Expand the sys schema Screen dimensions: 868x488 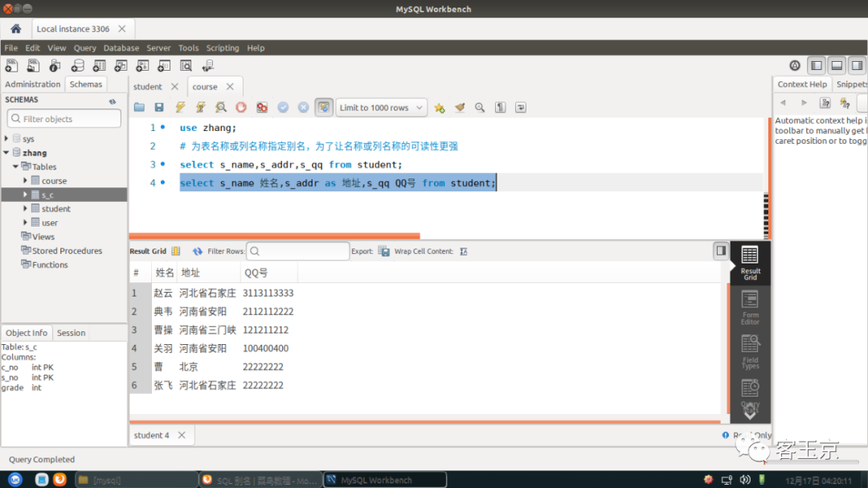tap(6, 138)
